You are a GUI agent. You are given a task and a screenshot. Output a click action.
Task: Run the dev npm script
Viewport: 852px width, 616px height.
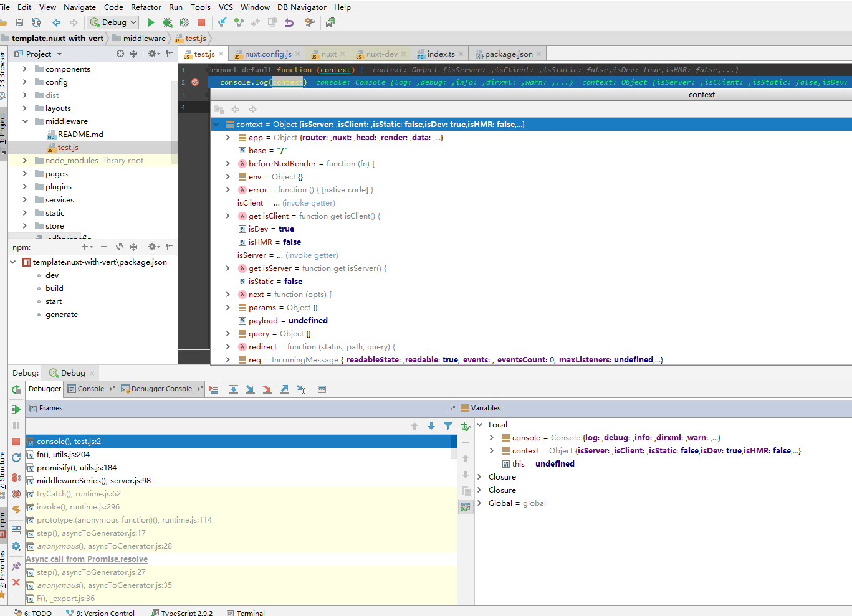[52, 275]
